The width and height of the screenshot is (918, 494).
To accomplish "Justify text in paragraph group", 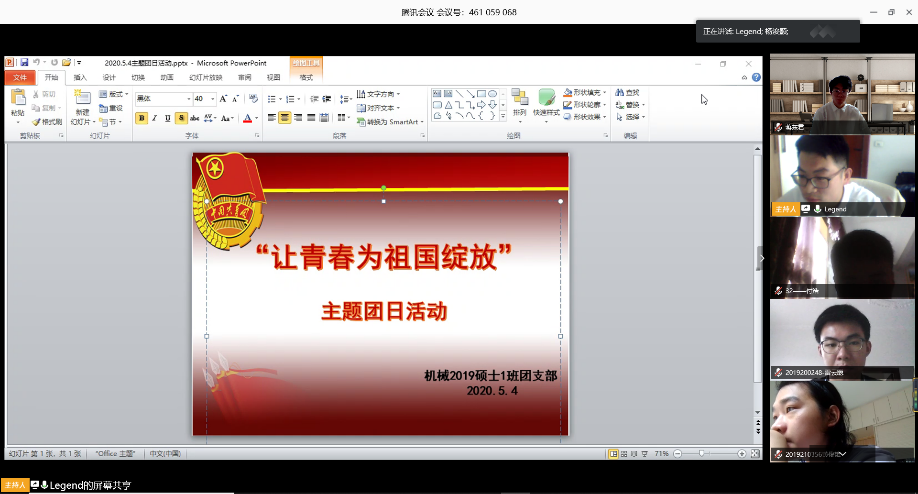I will point(311,118).
